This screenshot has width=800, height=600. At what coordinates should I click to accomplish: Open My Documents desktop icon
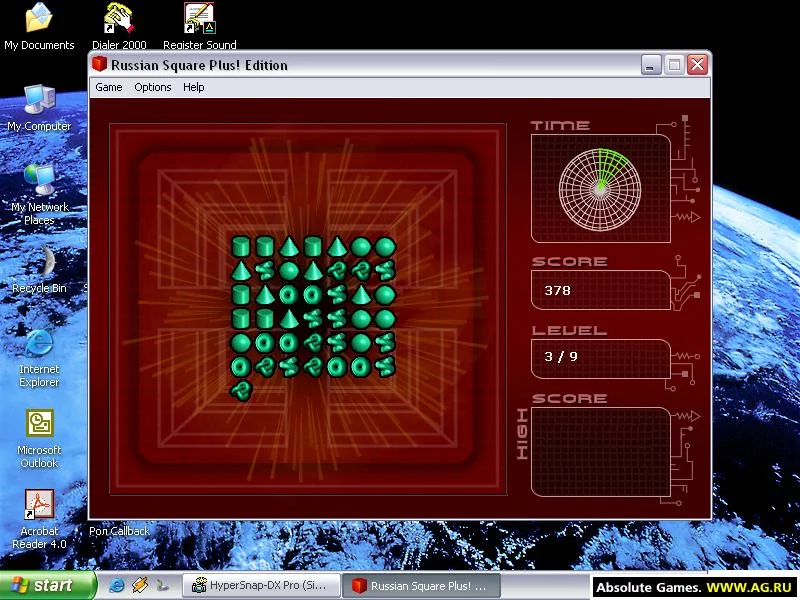click(x=39, y=26)
